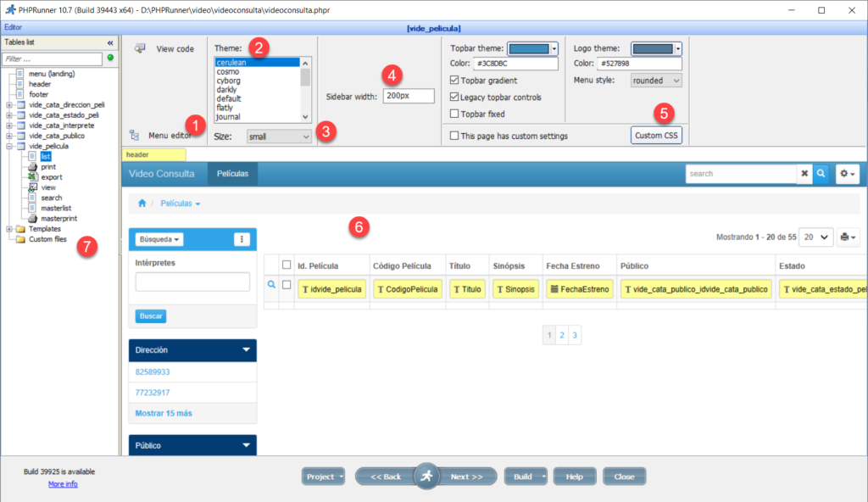Disable the Topbar gradient checkbox
The width and height of the screenshot is (868, 502).
pos(454,81)
